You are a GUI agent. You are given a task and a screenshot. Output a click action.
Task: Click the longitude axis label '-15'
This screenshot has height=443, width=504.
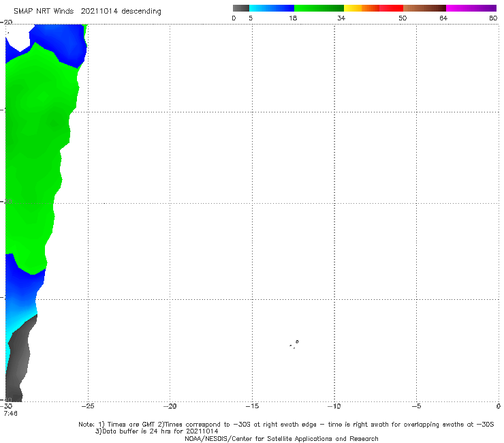pyautogui.click(x=252, y=406)
